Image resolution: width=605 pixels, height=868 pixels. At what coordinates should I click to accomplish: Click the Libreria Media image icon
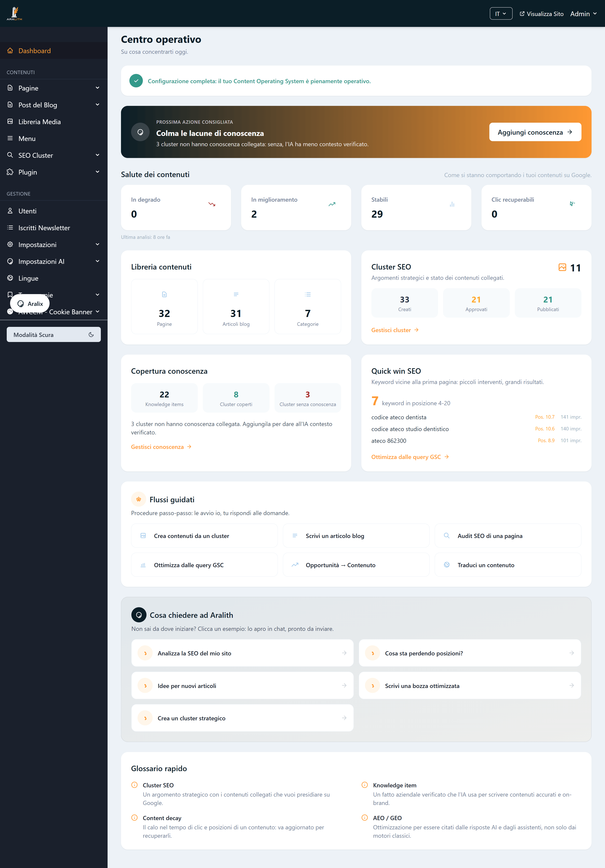click(x=10, y=121)
